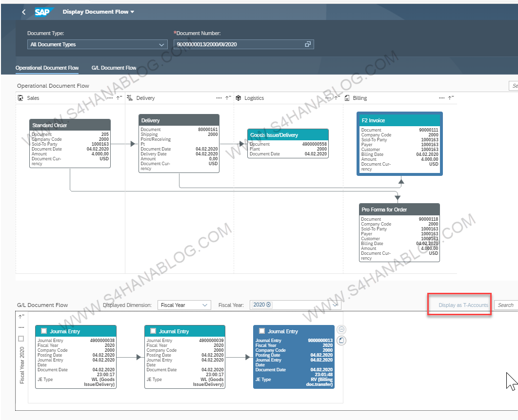Viewport: 518px width, 420px height.
Task: Check Journal Entry 4900000038 checkbox
Action: 44,331
